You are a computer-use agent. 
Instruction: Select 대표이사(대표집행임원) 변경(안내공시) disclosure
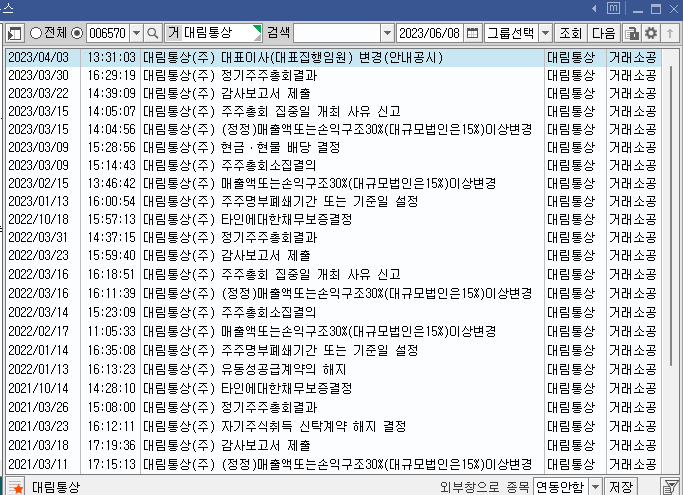click(x=293, y=58)
